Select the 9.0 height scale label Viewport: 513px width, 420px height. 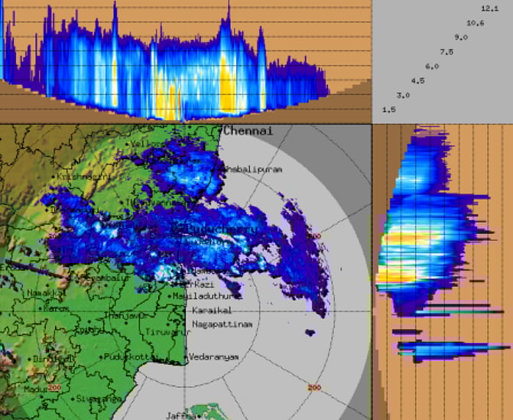(461, 37)
